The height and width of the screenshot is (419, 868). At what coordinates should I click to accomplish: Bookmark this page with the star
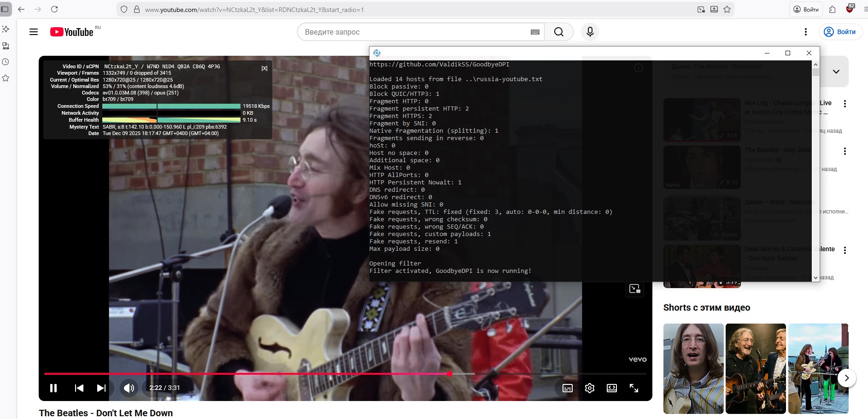click(x=727, y=9)
